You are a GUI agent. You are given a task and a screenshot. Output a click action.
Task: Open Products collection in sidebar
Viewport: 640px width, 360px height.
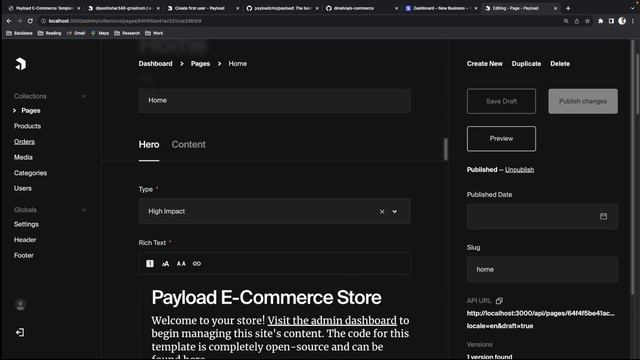(27, 126)
